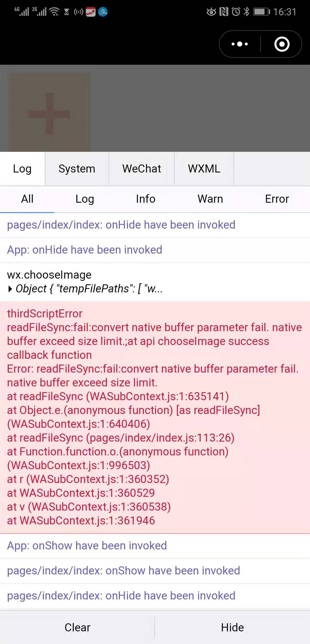Filter console by Error level
Image resolution: width=310 pixels, height=644 pixels.
pos(277,199)
